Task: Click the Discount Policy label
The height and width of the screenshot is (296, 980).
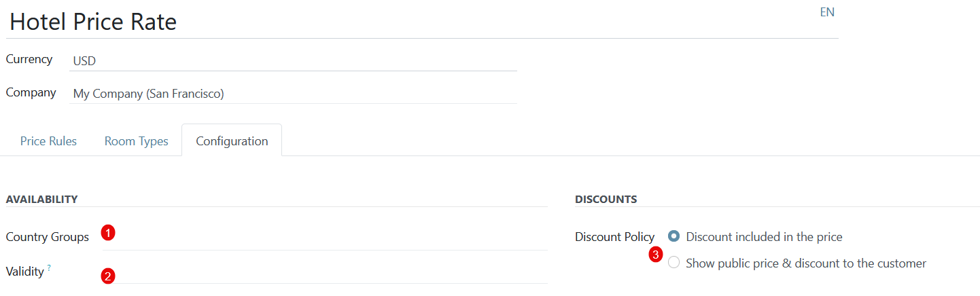Action: pos(614,237)
